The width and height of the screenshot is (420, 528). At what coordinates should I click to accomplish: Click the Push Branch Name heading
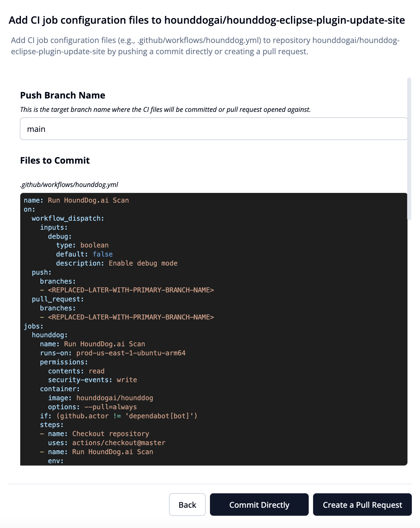click(63, 95)
